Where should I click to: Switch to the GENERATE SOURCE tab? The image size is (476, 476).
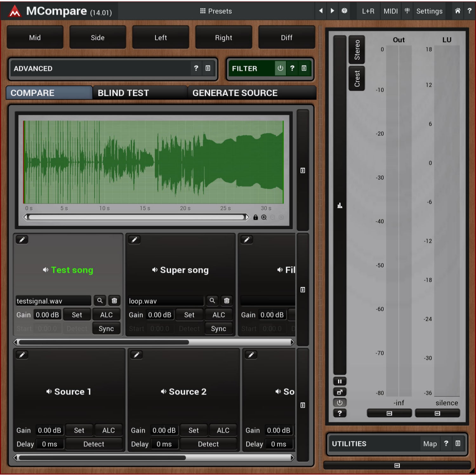pos(252,93)
